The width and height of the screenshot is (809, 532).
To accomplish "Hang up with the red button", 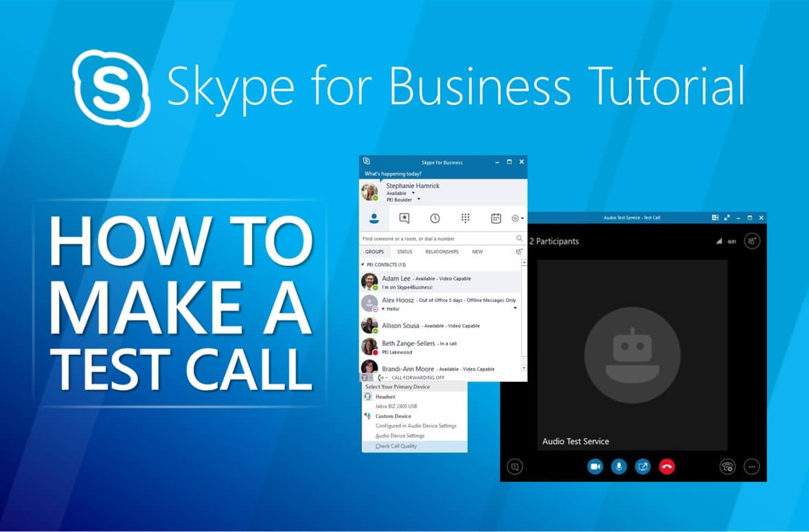I will click(x=667, y=467).
